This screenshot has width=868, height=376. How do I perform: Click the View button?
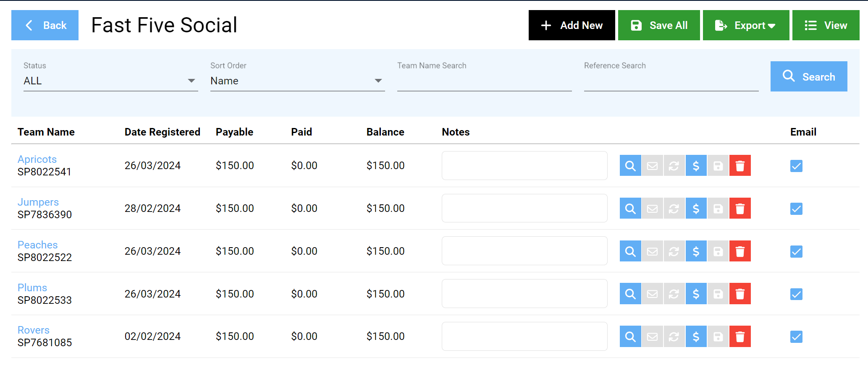pos(826,25)
